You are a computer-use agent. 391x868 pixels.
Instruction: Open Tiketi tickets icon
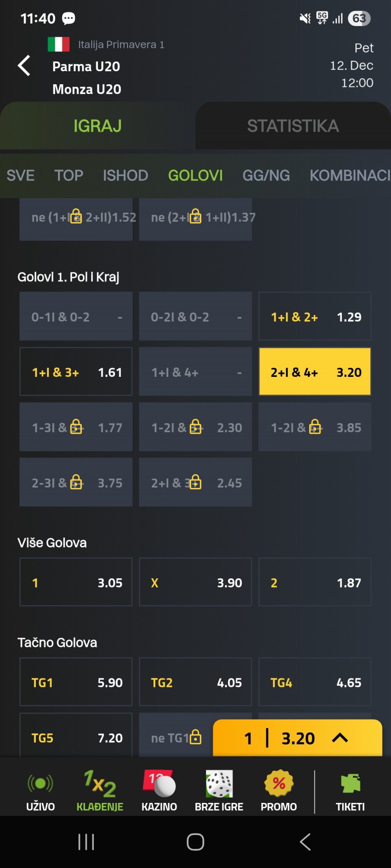pos(350,784)
